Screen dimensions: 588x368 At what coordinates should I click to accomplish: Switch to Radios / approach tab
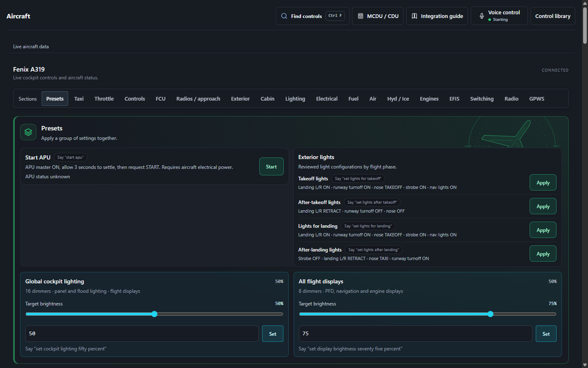[198, 99]
